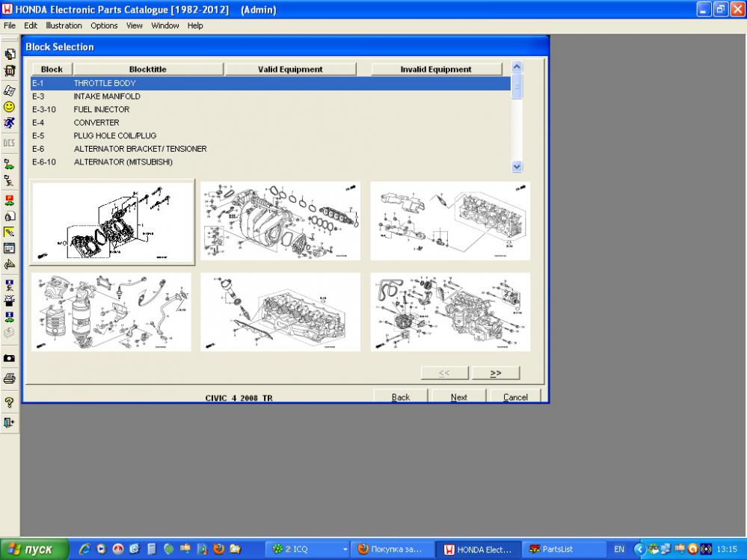Click the block list scroll-up arrow
The width and height of the screenshot is (747, 560).
tap(517, 67)
